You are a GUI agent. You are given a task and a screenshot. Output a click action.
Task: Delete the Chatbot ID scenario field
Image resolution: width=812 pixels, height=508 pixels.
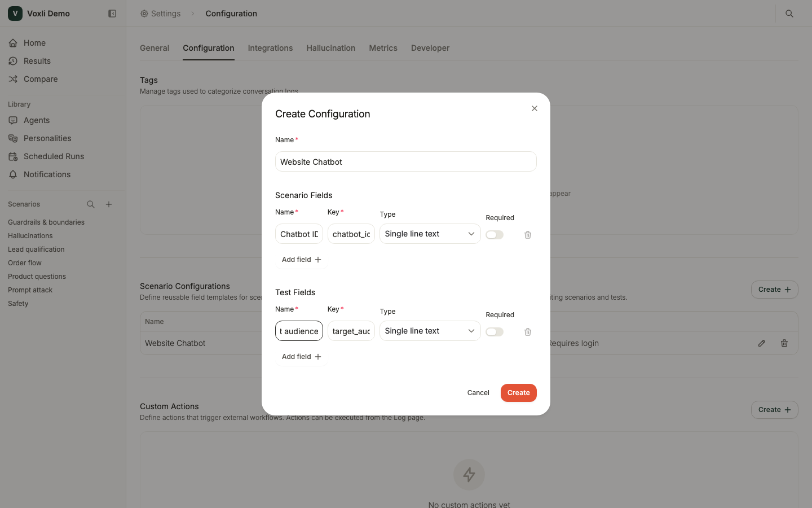[528, 235]
